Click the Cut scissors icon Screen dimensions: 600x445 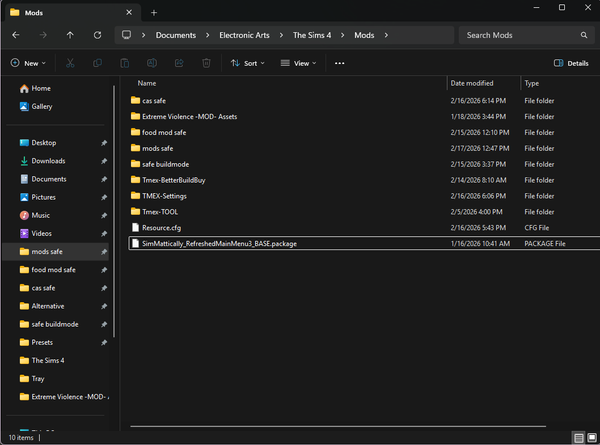(70, 63)
